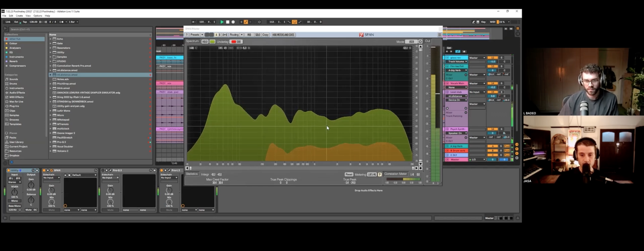The height and width of the screenshot is (251, 644).
Task: Select the Audio Effects category
Action: coord(17,93)
